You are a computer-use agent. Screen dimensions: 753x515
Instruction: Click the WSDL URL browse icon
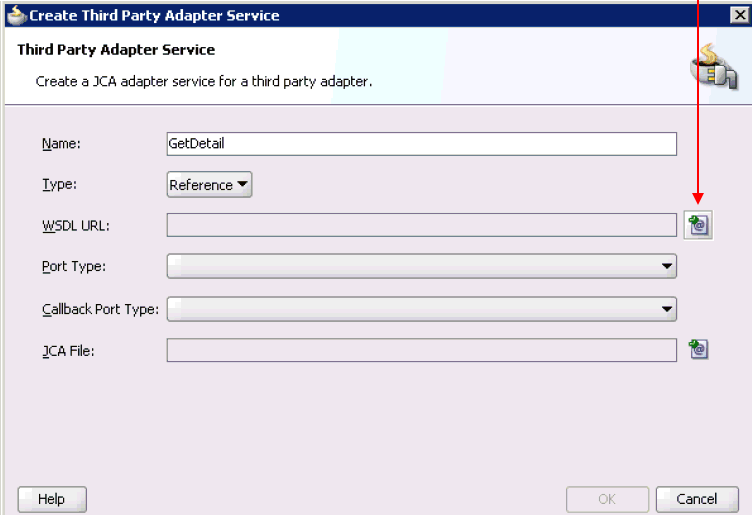(x=698, y=225)
